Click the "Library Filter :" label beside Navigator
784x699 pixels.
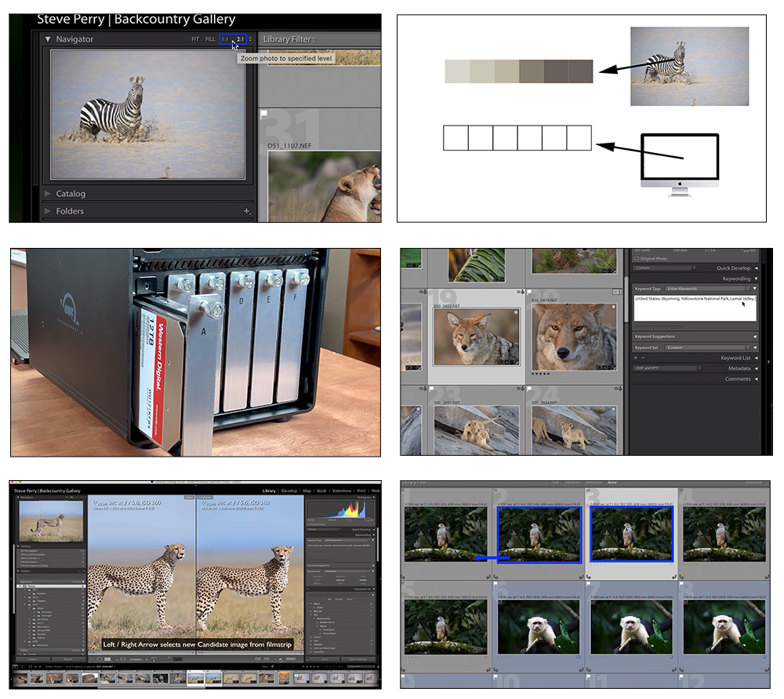click(289, 39)
